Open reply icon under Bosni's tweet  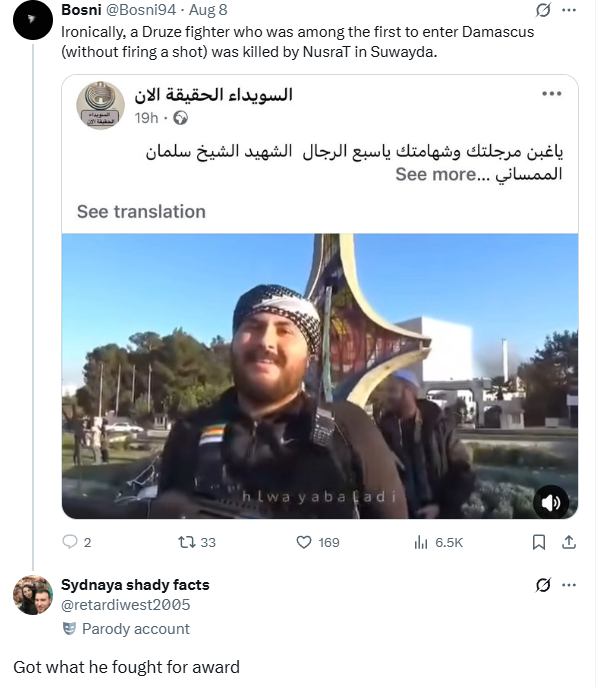point(70,542)
